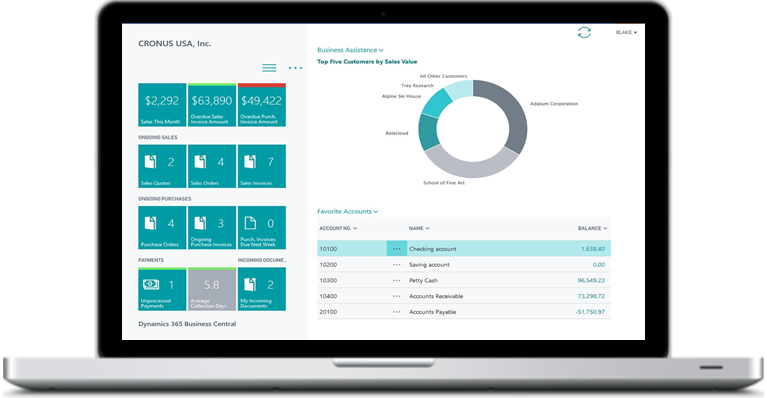This screenshot has width=767, height=398.
Task: Click the Accounts Payable name cell
Action: tap(432, 311)
